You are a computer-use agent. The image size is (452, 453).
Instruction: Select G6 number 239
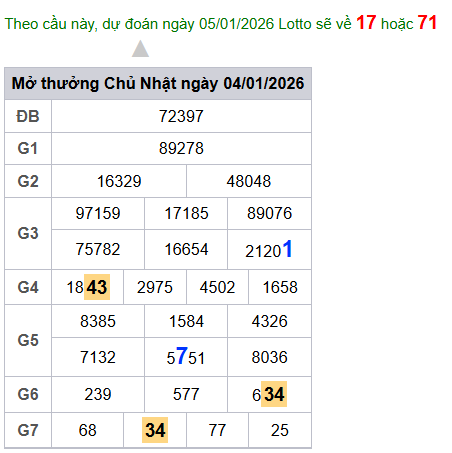point(98,394)
